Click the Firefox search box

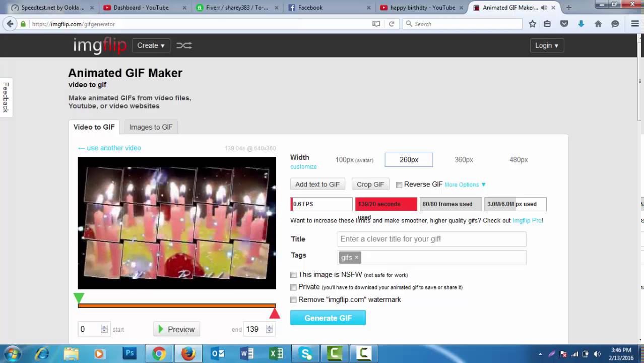coord(463,24)
